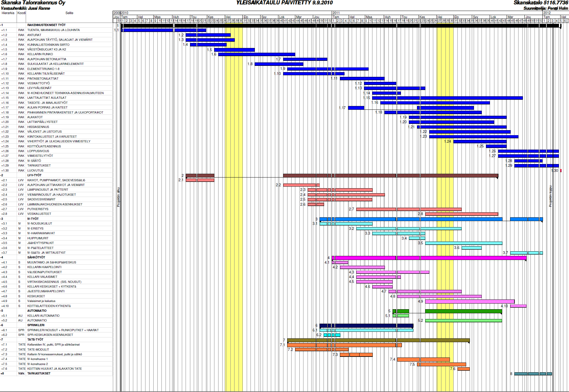Select the cyan Gantt bar labeled 6.2
Viewport: 569px width, 392px height.
click(x=332, y=335)
